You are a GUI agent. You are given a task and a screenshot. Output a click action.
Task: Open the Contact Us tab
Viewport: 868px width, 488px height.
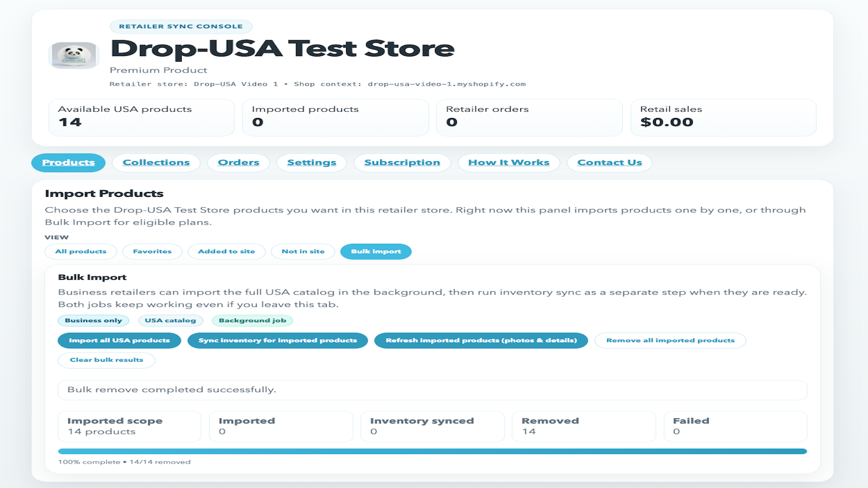point(610,163)
